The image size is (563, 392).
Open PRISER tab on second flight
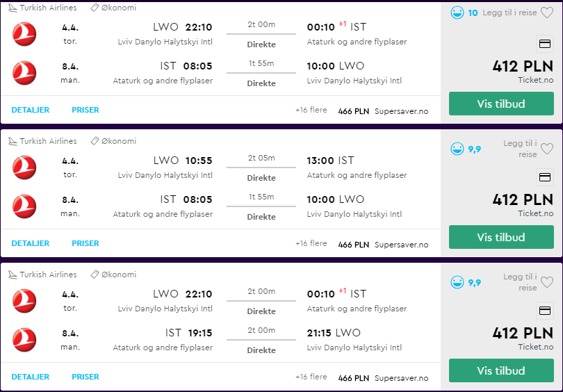85,243
